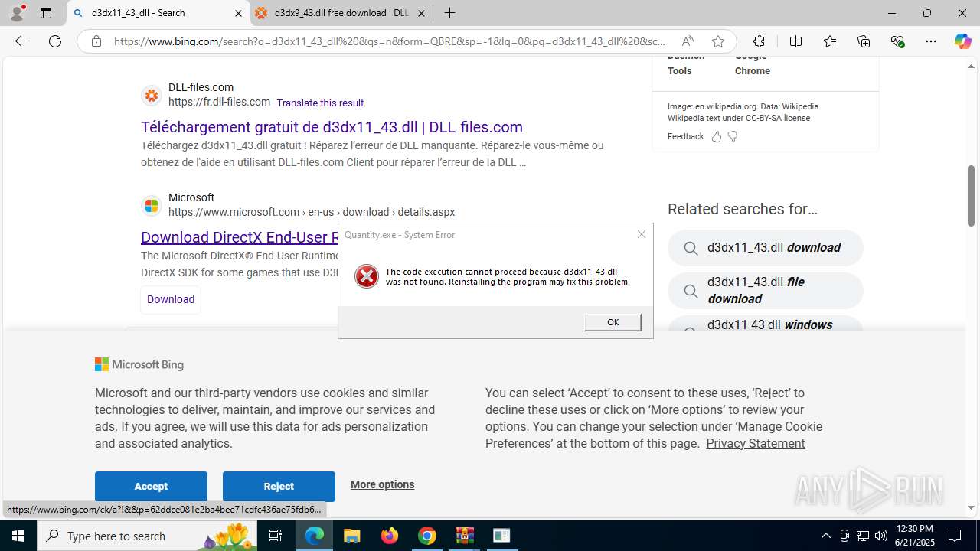Click the DLL-files.com favicon
980x551 pixels.
(x=152, y=96)
